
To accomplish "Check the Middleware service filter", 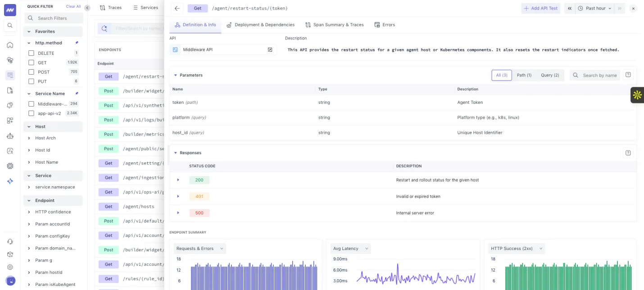I will coord(31,104).
